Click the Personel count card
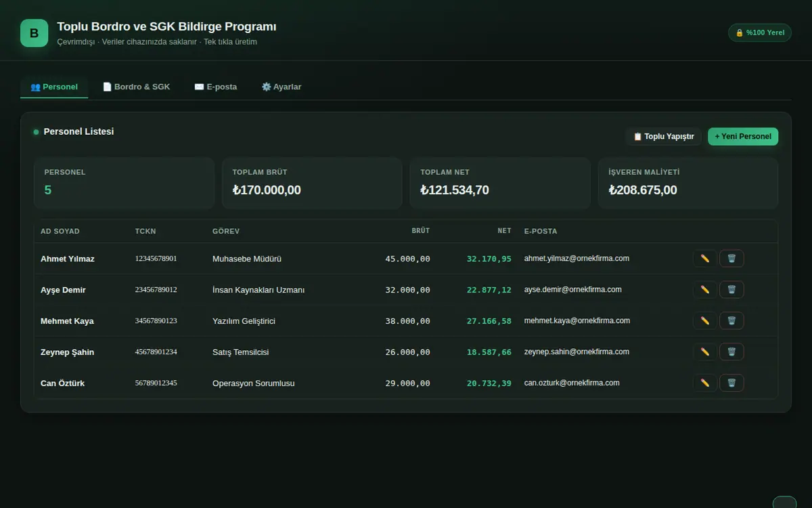The height and width of the screenshot is (508, 812). tap(124, 183)
